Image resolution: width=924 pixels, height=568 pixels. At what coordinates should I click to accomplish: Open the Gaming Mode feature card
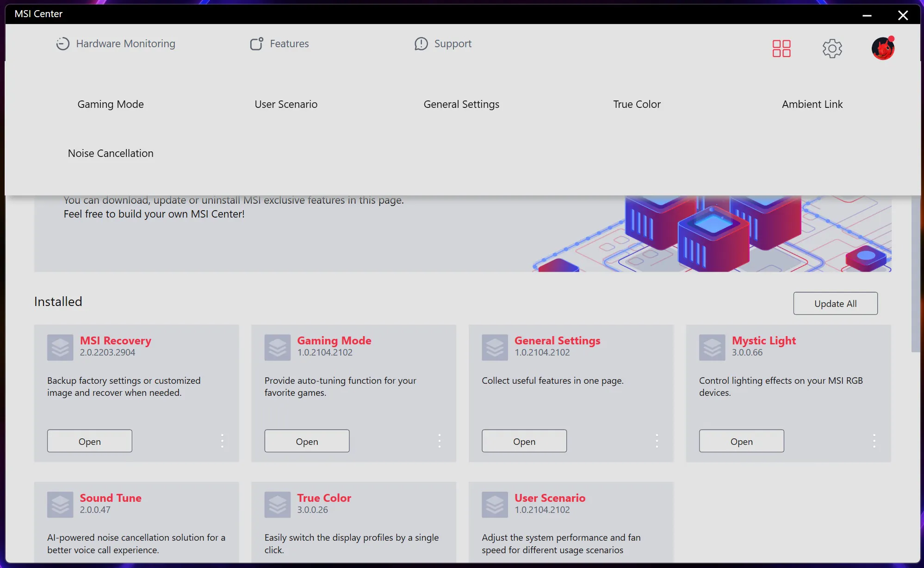[307, 441]
